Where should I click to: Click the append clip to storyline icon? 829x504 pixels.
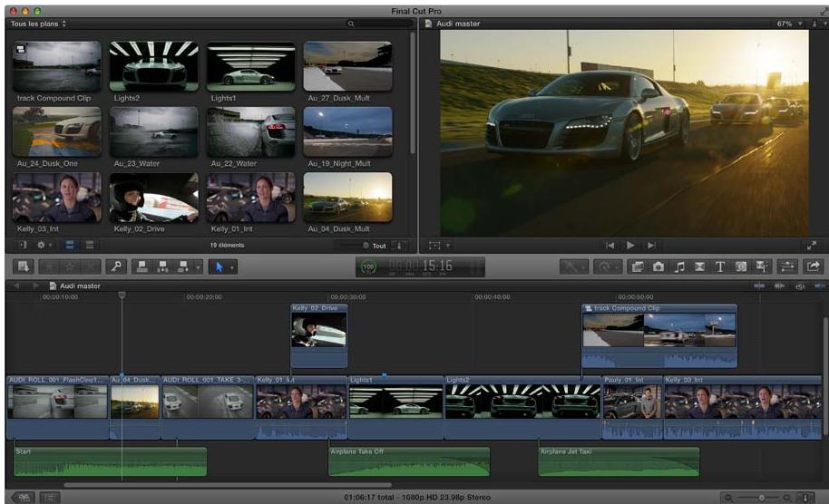coord(183,267)
